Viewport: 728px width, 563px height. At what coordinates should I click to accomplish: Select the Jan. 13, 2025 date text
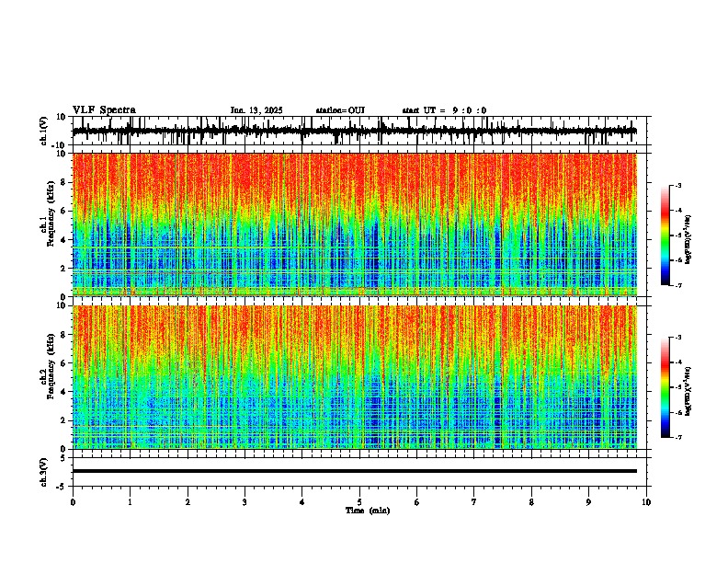click(x=256, y=110)
